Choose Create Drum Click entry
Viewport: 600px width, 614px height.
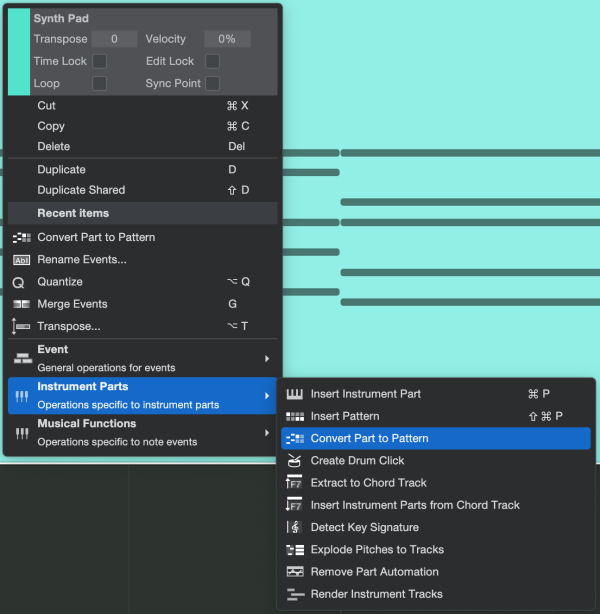point(436,460)
